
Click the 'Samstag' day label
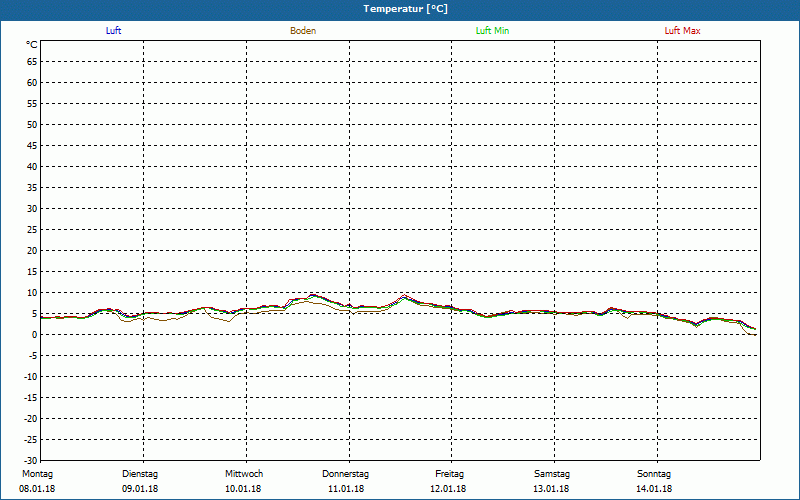[552, 474]
